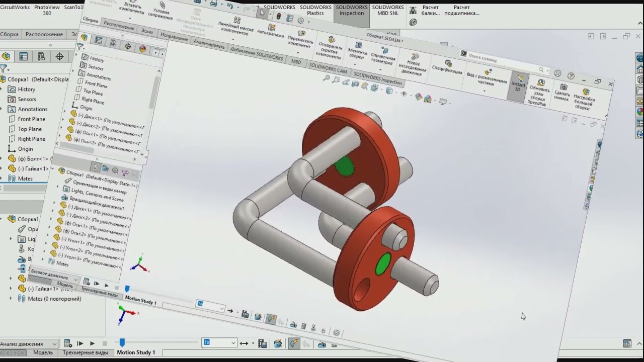The width and height of the screenshot is (644, 362).
Task: Switch to Трехмерные виды tab in the back window
Action: [x=85, y=352]
